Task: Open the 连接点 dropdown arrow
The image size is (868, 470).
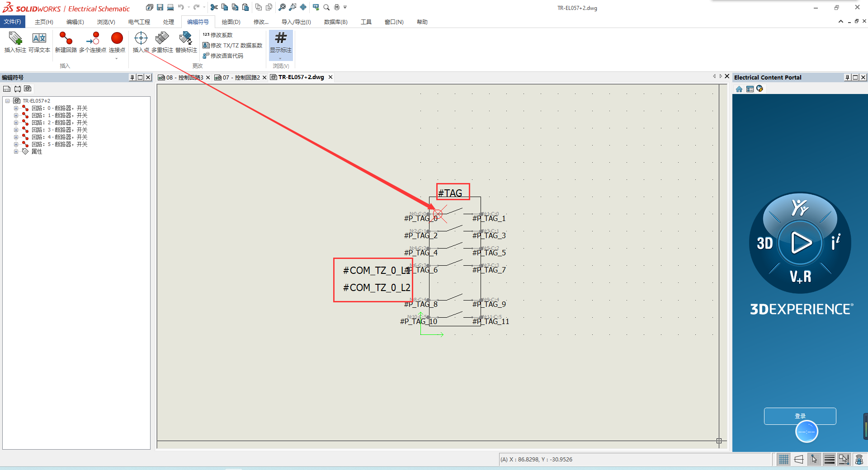Action: [x=117, y=59]
